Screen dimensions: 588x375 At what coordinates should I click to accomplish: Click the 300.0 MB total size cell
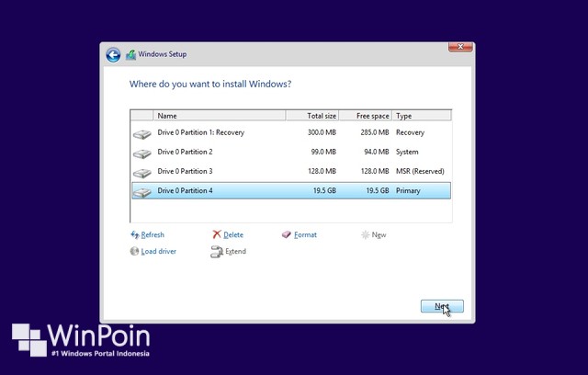coord(322,132)
